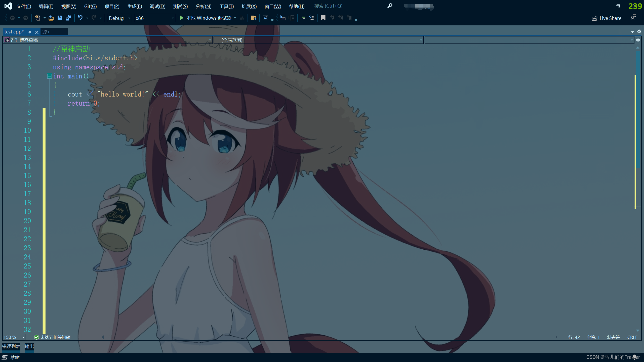Viewport: 644px width, 362px height.
Task: Click the 未找到相关问题 status indicator
Action: pos(52,337)
